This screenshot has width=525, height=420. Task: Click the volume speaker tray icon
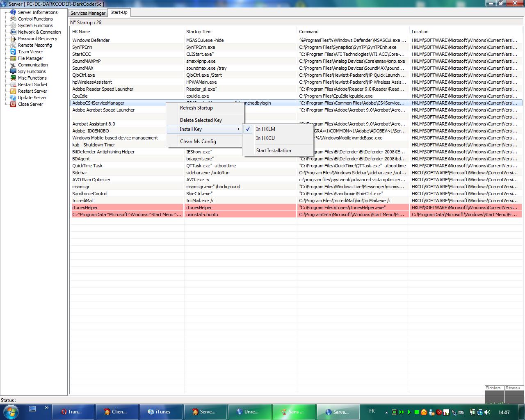[x=487, y=412]
